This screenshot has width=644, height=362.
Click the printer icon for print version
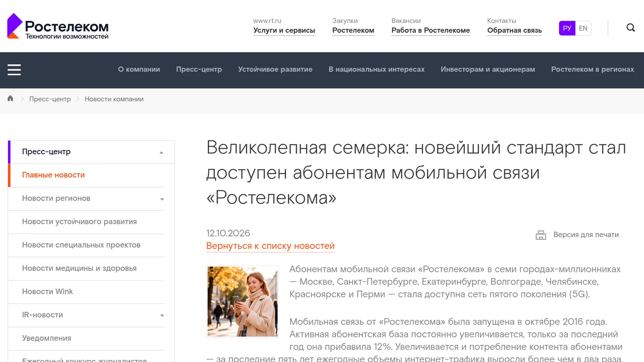[x=541, y=235]
